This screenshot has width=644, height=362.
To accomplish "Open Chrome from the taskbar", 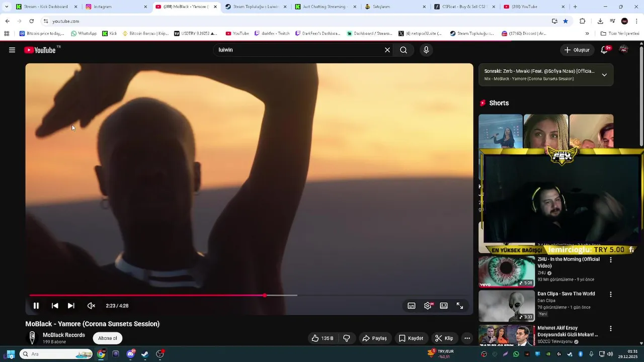I will tap(101, 354).
